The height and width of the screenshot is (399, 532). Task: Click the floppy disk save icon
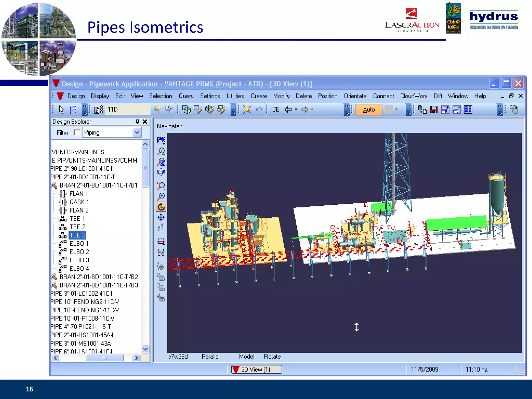point(434,110)
